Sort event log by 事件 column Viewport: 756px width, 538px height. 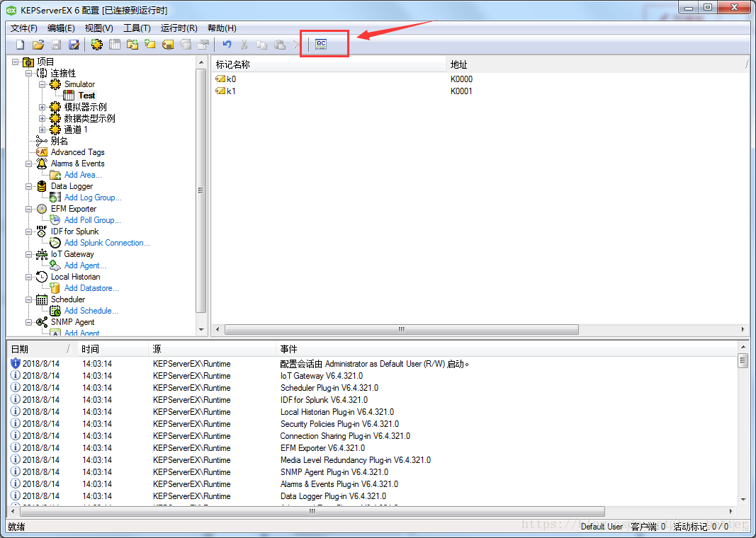point(507,349)
